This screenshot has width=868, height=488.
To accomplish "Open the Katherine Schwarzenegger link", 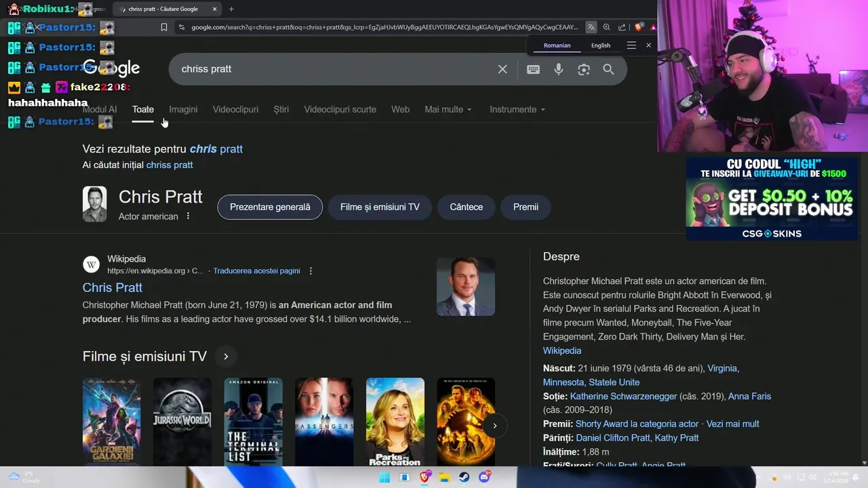I will tap(623, 396).
